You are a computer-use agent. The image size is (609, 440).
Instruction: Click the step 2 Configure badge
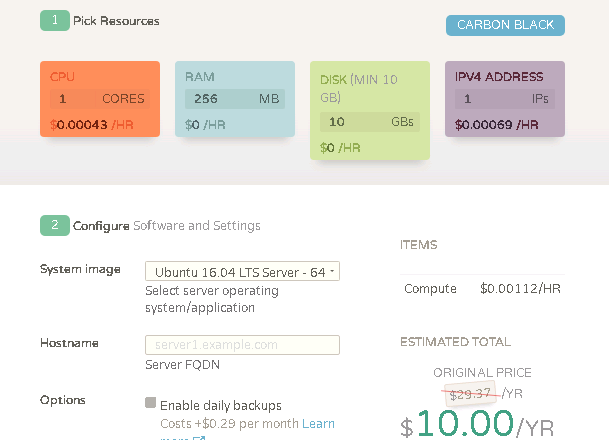click(54, 225)
